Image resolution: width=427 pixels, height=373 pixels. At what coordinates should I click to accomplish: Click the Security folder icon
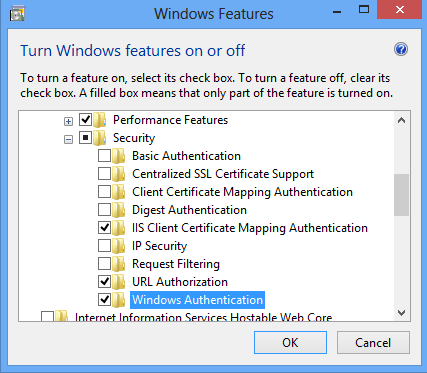(100, 138)
